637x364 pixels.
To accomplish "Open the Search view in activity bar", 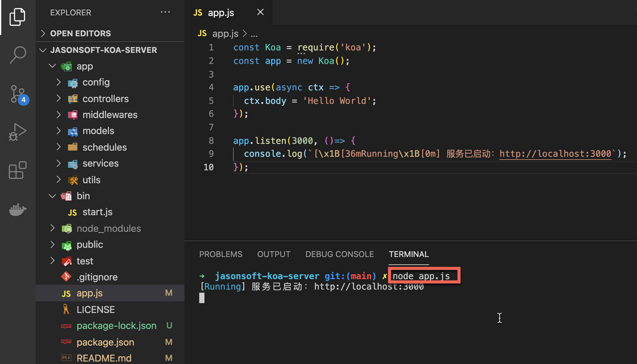I will tap(18, 55).
